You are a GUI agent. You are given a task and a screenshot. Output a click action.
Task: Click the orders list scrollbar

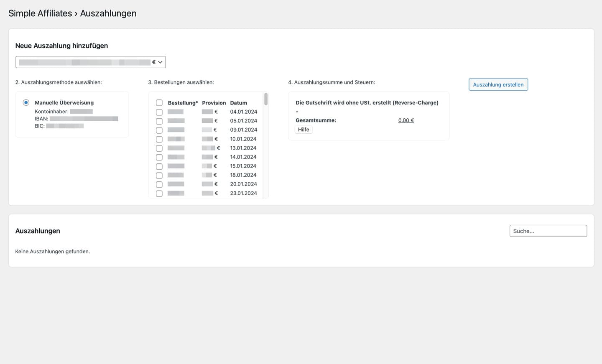click(266, 99)
